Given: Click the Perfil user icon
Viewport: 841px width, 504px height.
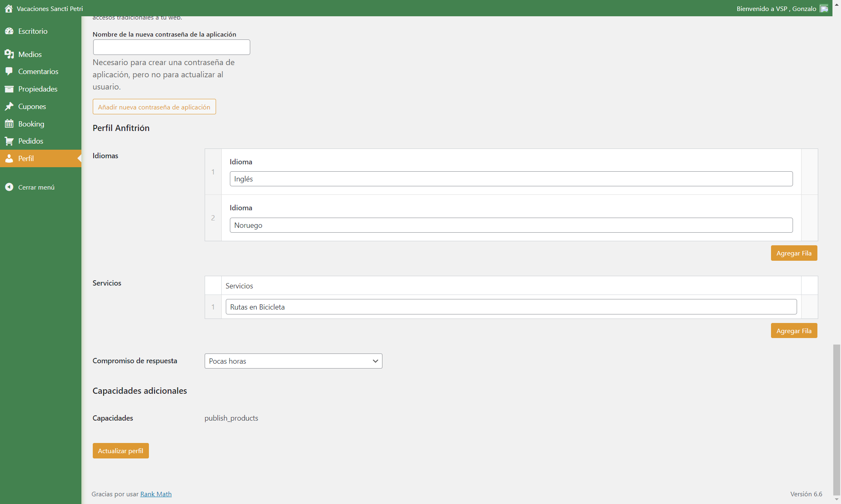Looking at the screenshot, I should 9,158.
